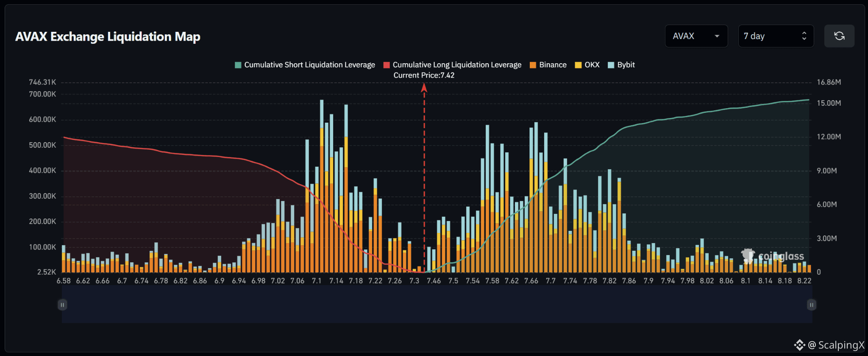Click the 7.9 price axis label
868x356 pixels.
(x=648, y=281)
